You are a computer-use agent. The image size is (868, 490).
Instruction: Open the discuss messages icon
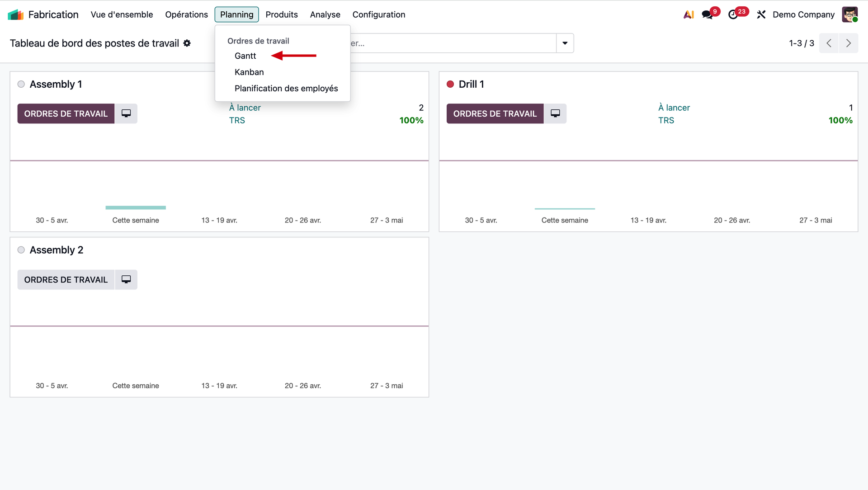tap(707, 14)
